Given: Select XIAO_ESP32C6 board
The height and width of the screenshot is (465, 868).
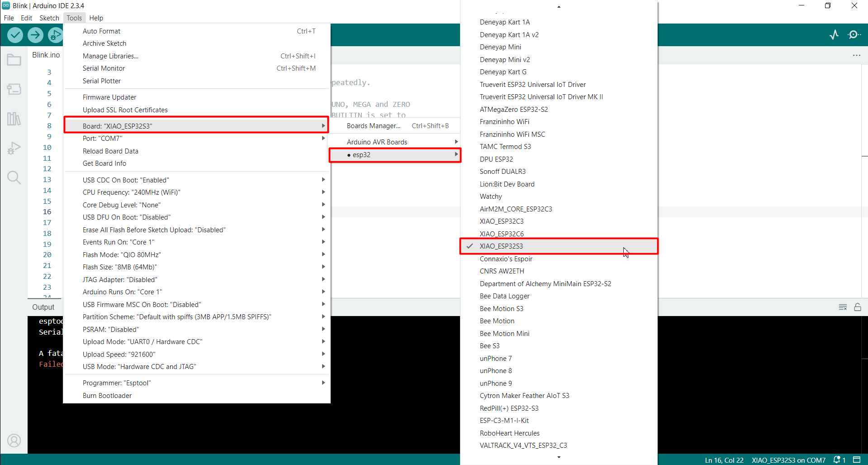Looking at the screenshot, I should (559, 234).
